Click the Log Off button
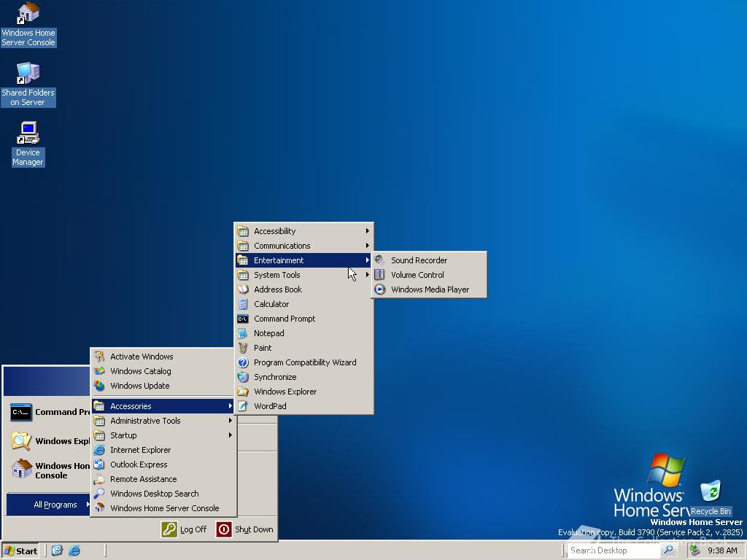This screenshot has height=560, width=747. pyautogui.click(x=185, y=529)
